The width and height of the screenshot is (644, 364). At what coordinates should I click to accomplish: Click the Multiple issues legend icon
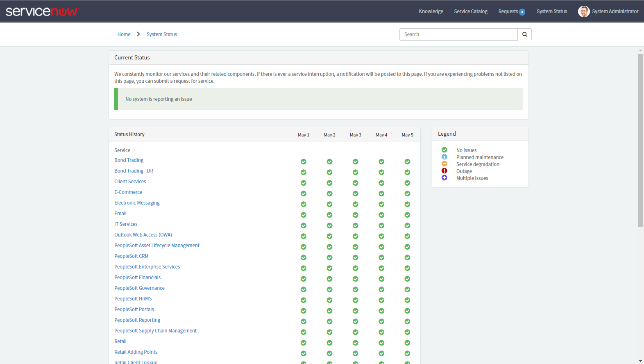click(x=444, y=178)
